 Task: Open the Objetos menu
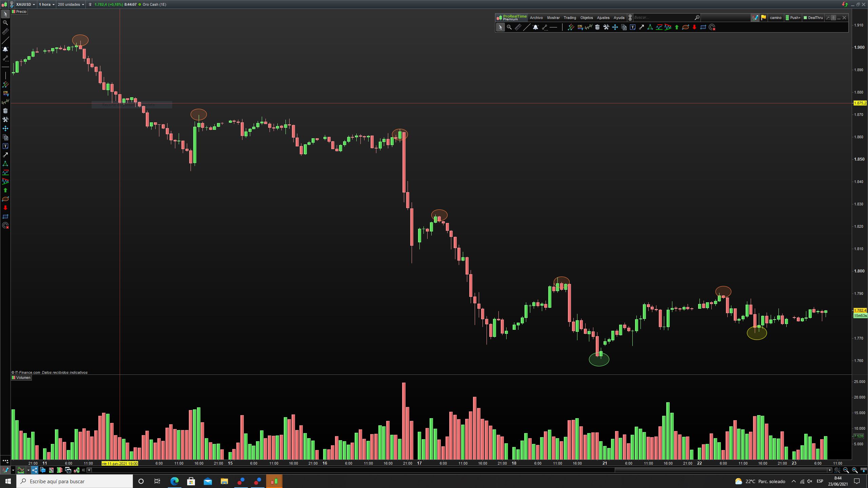(x=587, y=18)
